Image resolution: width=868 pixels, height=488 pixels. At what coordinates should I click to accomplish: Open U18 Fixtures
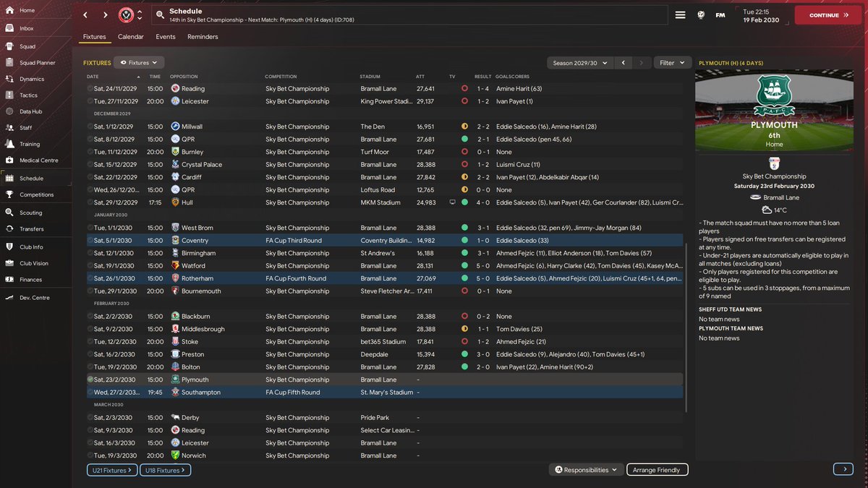click(164, 470)
